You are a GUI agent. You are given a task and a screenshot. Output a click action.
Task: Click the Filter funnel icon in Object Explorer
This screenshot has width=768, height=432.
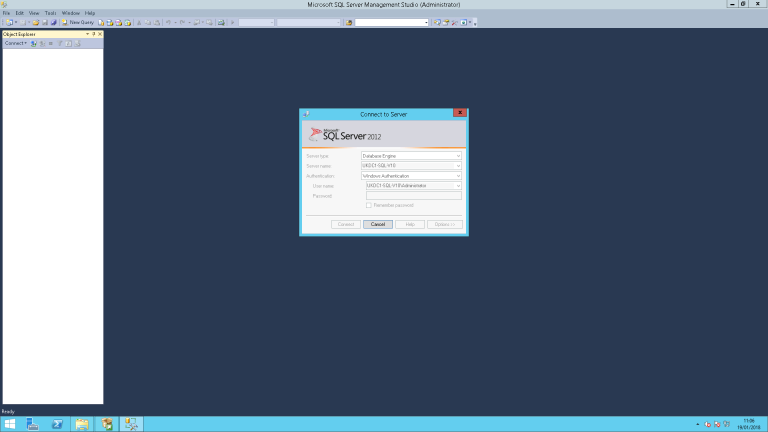point(60,44)
